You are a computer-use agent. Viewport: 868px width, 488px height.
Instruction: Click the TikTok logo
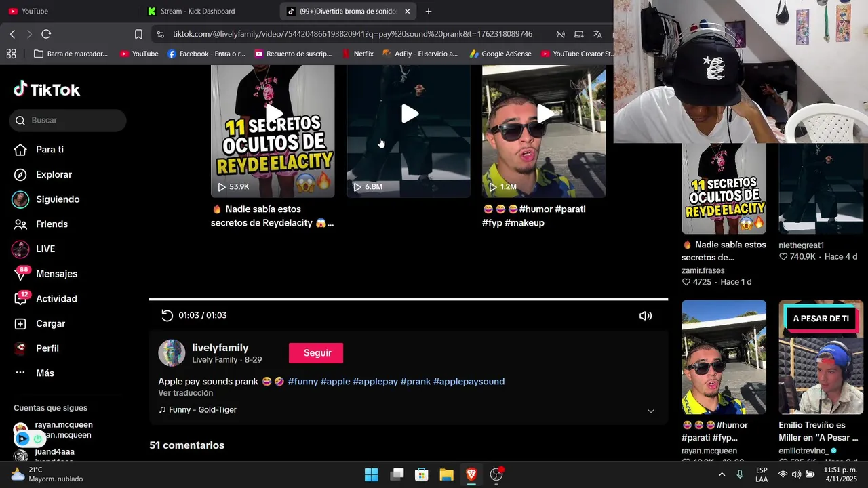(47, 89)
